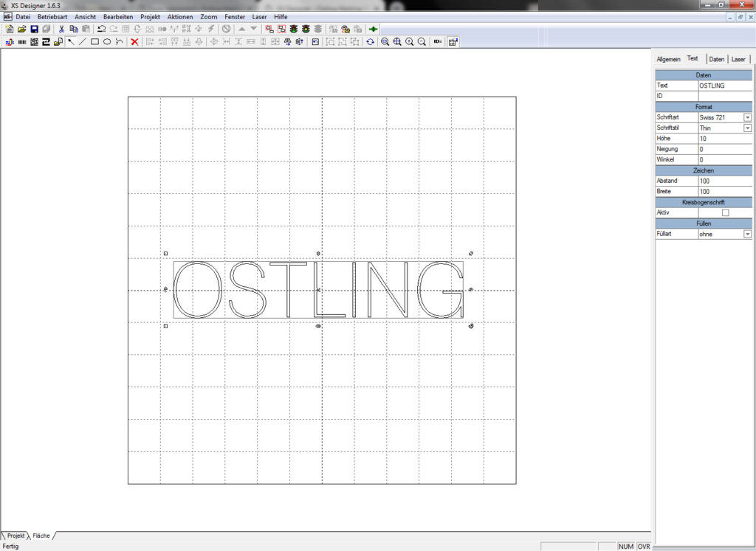Open the Füllart dropdown showing ohne
The image size is (756, 551).
point(747,234)
